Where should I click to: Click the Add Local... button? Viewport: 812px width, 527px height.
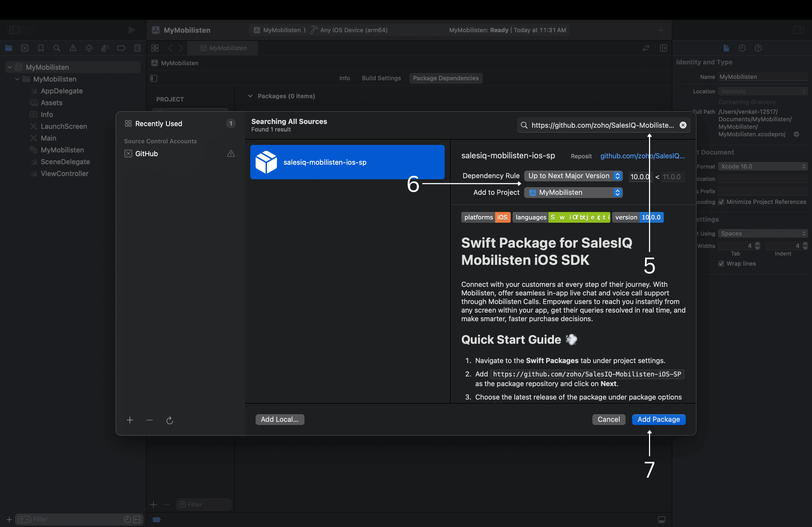tap(280, 419)
